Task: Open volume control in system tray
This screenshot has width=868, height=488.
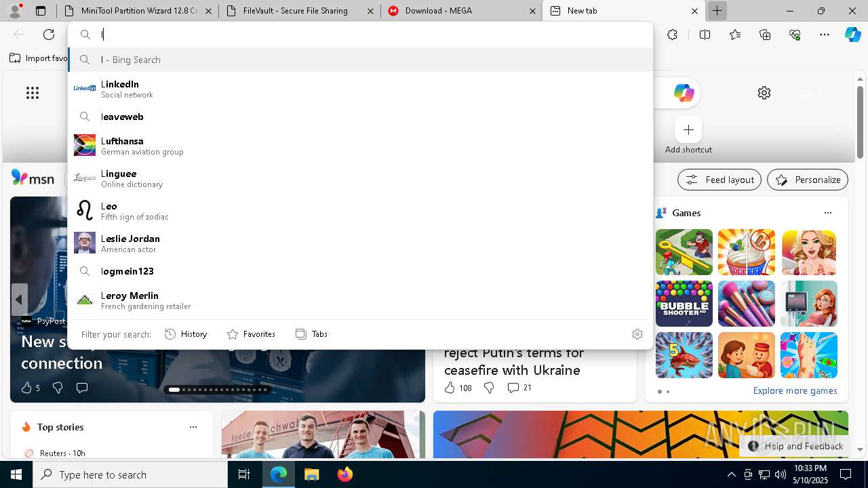Action: click(780, 474)
